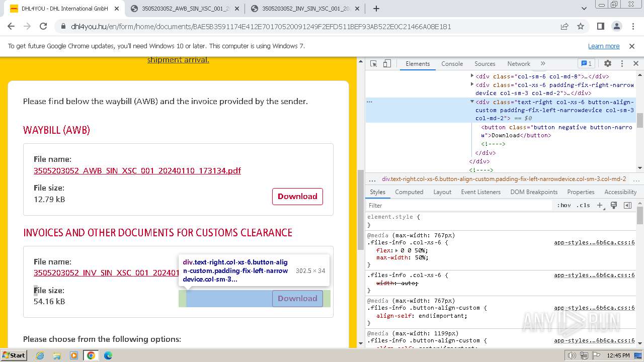Open the Layout tab

pyautogui.click(x=442, y=192)
